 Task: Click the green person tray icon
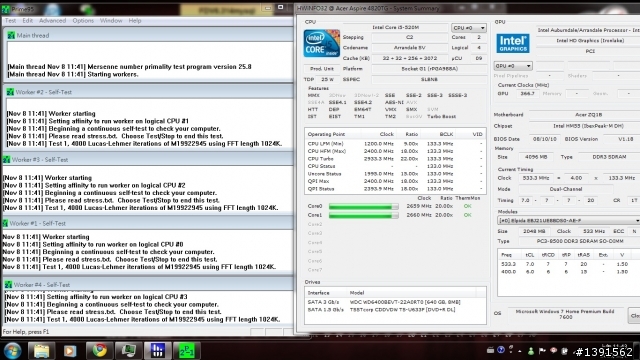pos(531,351)
